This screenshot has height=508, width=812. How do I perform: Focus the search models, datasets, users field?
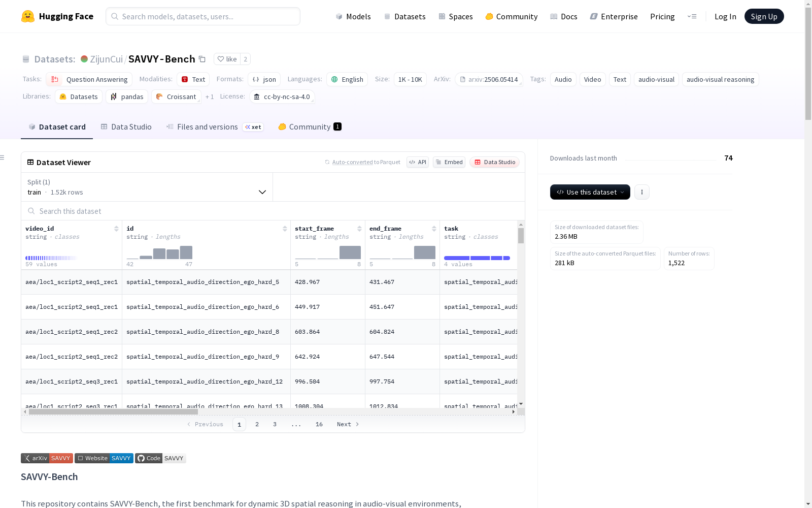(203, 16)
